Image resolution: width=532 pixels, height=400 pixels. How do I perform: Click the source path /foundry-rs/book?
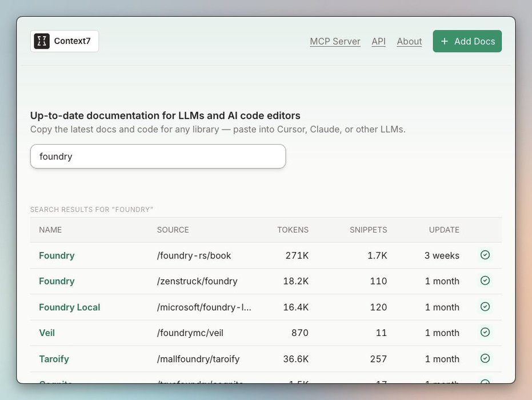click(194, 255)
